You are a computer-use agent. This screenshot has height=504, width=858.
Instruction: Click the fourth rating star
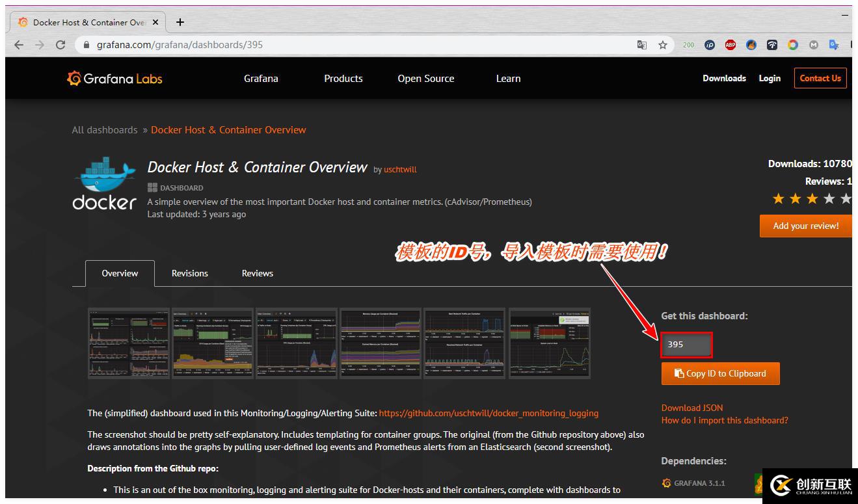click(829, 198)
